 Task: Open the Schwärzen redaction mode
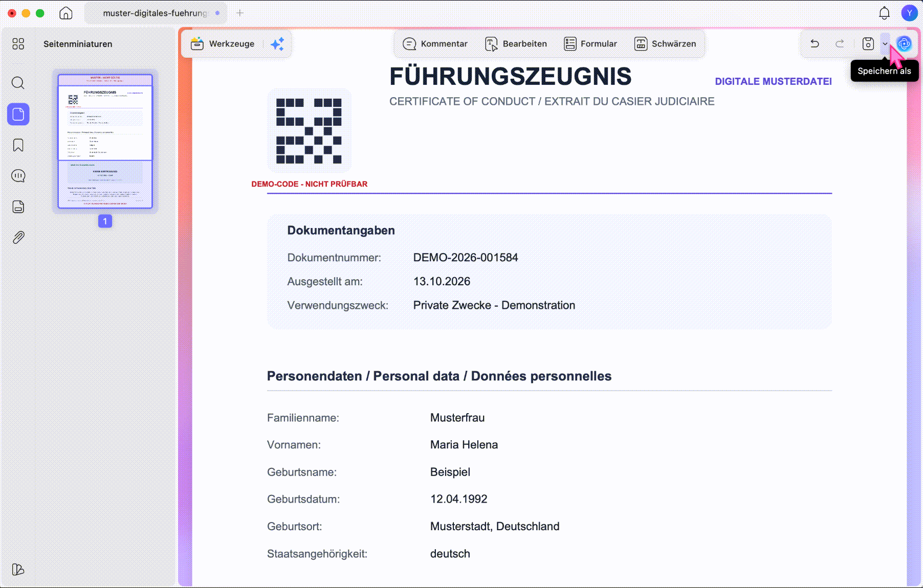coord(665,44)
